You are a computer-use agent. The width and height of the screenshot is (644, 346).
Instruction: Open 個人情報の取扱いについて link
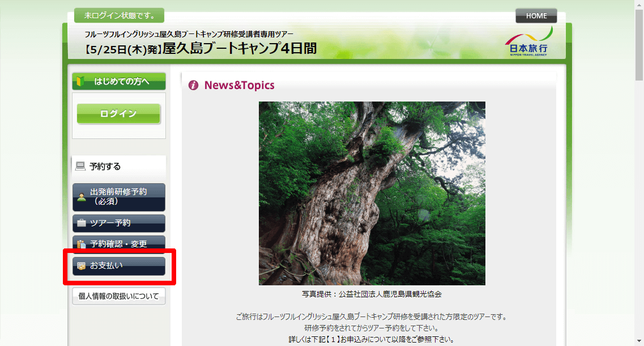pyautogui.click(x=119, y=296)
